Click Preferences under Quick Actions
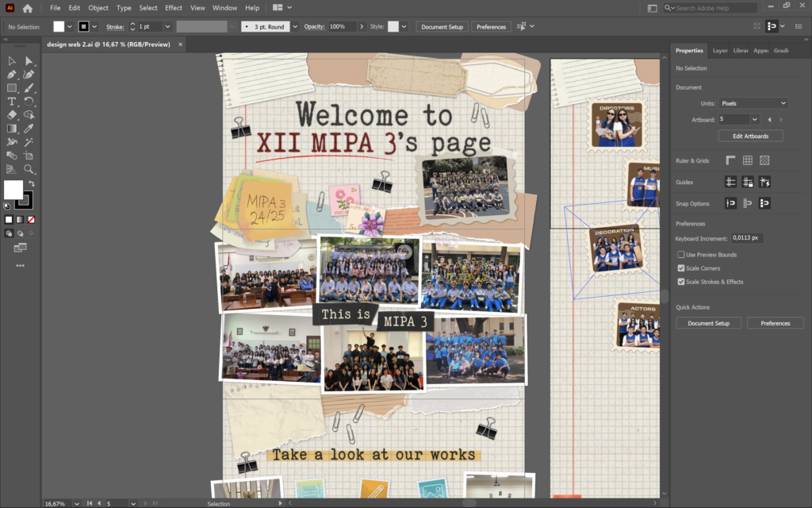Screen dimensions: 812x508 776,323
